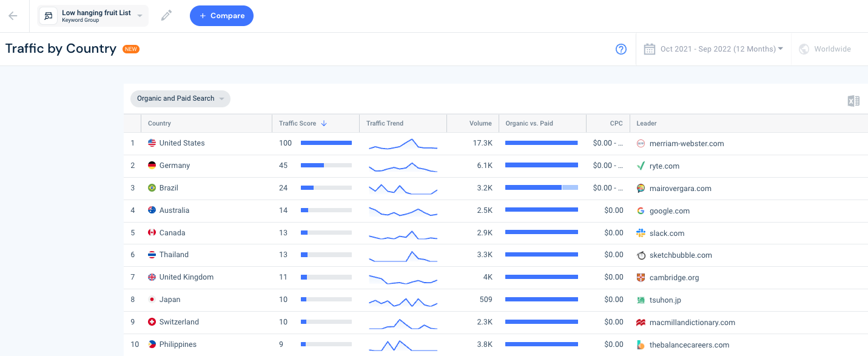Click the Japan volume value 509
868x356 pixels.
485,300
